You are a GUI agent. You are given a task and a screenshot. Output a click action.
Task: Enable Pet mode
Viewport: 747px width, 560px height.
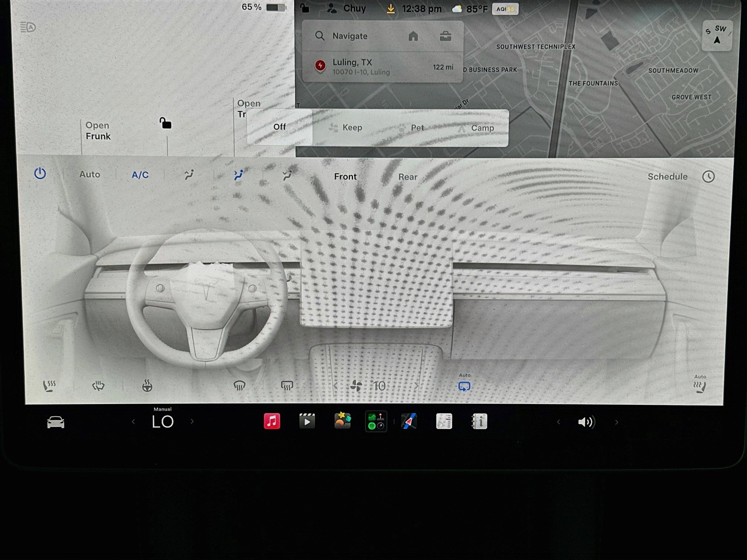click(411, 128)
